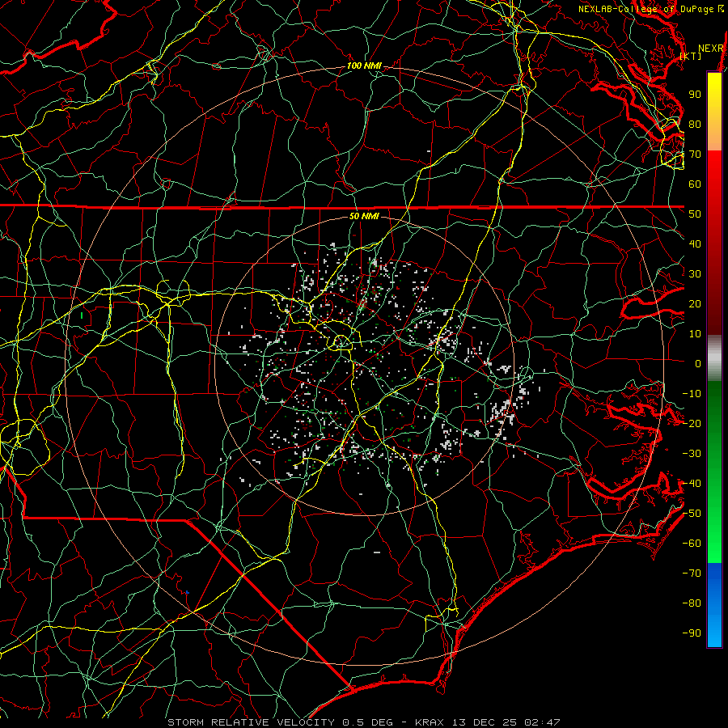Click the 0.5 DEG elevation text in caption

coord(367,722)
